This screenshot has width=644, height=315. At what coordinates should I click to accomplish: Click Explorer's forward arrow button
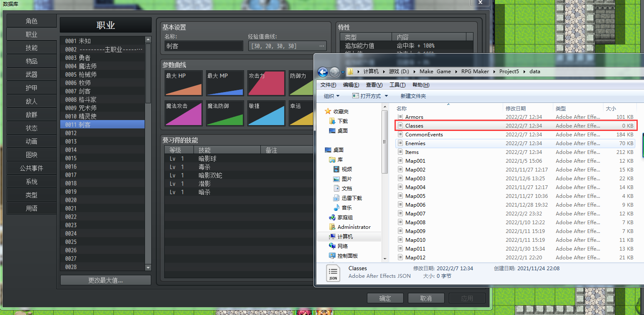pyautogui.click(x=334, y=72)
